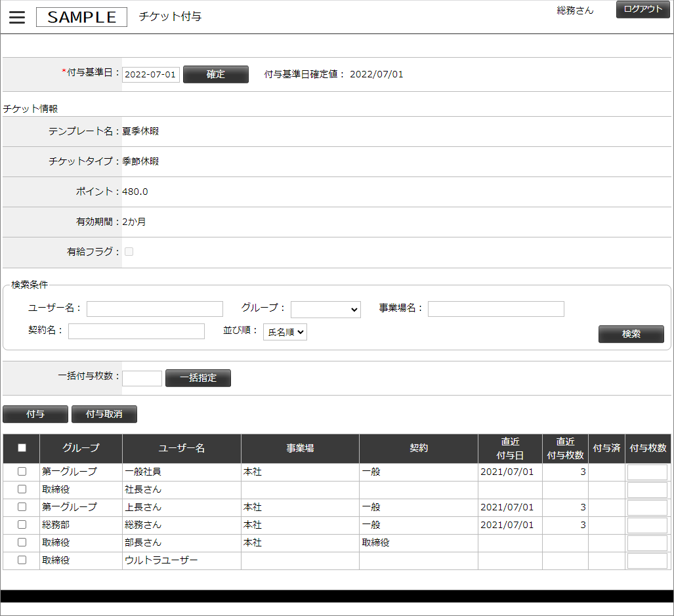The image size is (674, 616).
Task: Tick the checkbox for ウルトラユーザー row
Action: tap(22, 560)
